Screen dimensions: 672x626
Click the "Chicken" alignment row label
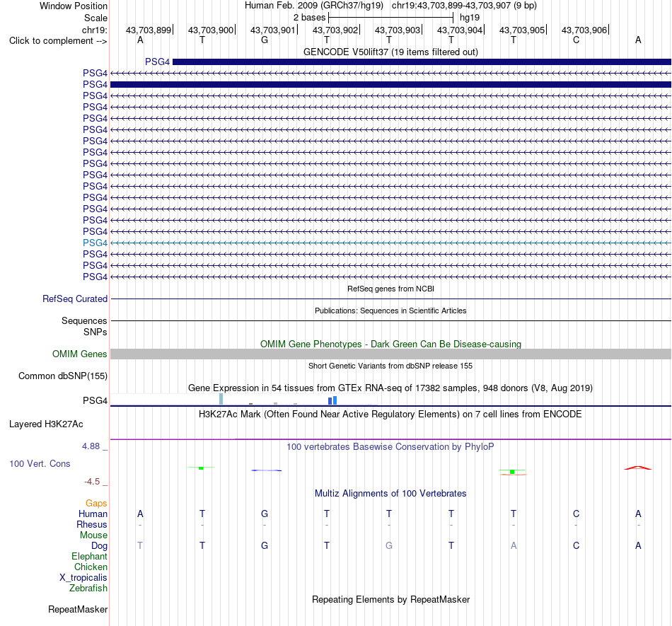click(x=91, y=567)
